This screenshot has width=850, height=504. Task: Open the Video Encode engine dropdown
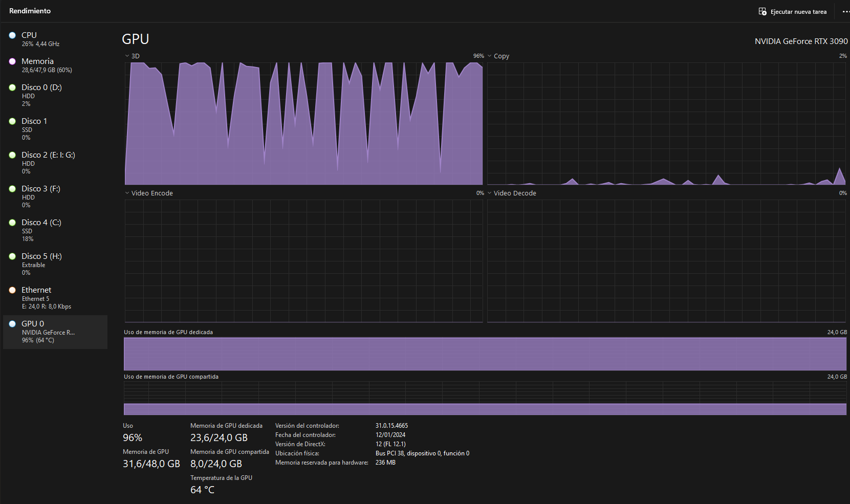127,193
